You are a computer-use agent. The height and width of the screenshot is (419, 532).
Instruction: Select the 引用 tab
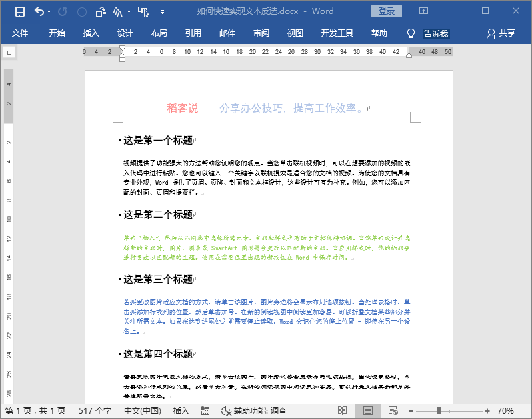193,33
